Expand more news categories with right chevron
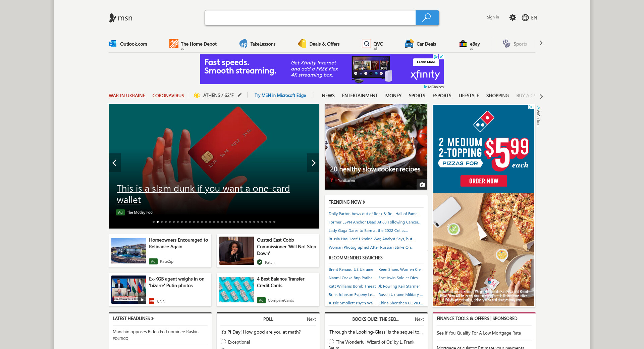The width and height of the screenshot is (644, 349). pos(541,96)
